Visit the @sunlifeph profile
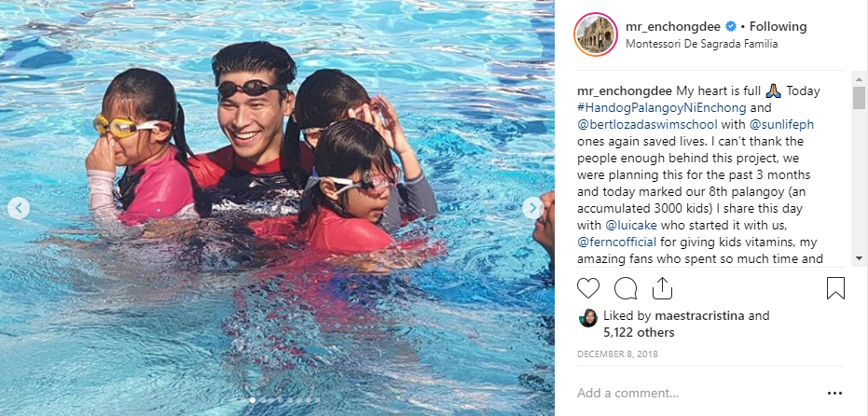Screen dimensions: 868x416 point(781,125)
